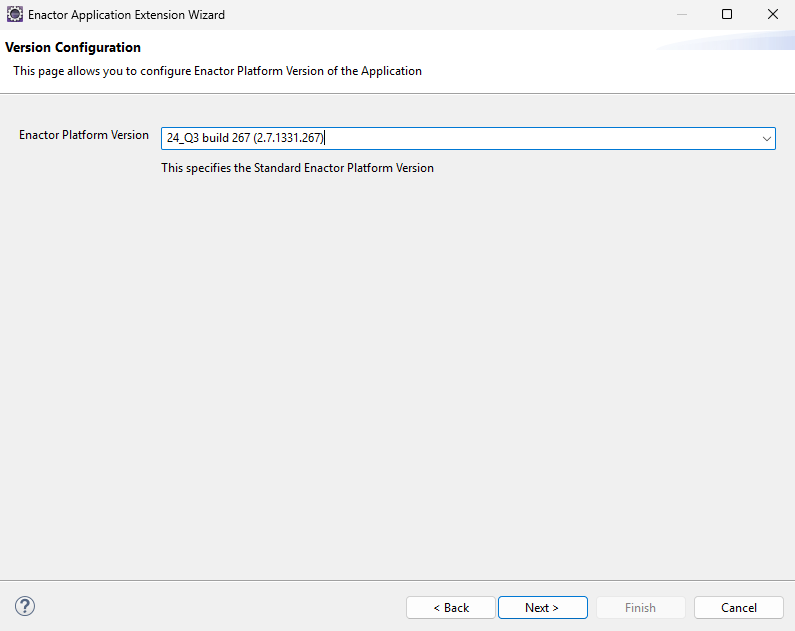Go back with the Back button
The image size is (795, 631).
451,608
